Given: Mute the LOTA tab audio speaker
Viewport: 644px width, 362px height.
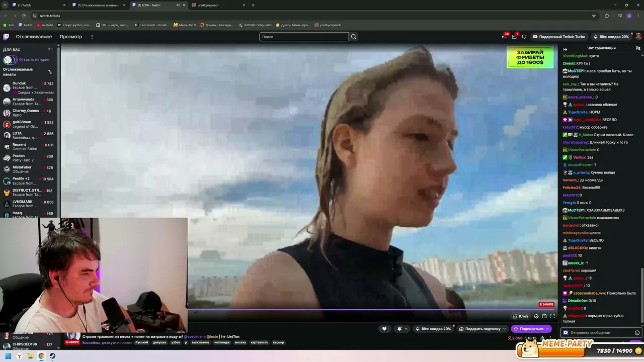Looking at the screenshot, I should [x=178, y=5].
